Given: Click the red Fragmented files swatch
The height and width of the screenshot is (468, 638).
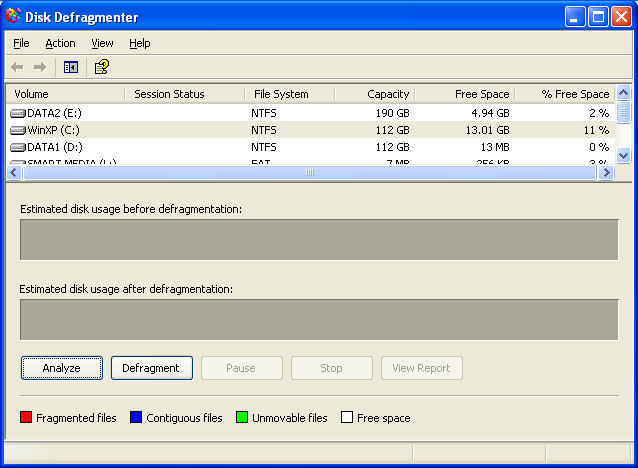Looking at the screenshot, I should [x=26, y=417].
